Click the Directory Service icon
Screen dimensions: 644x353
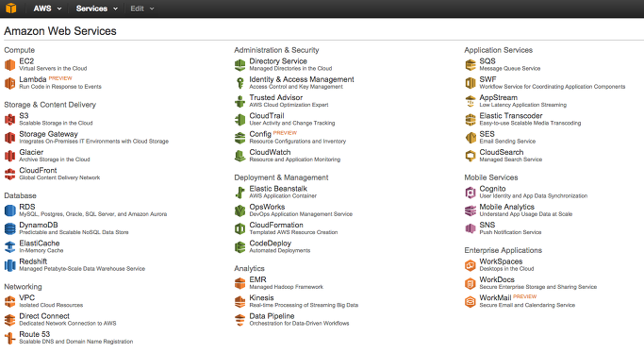coord(239,65)
